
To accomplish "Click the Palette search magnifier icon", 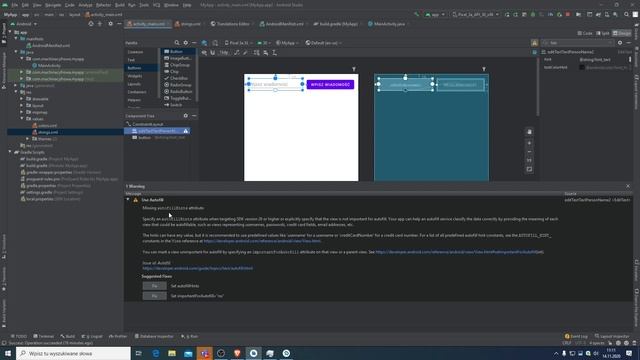I will (x=177, y=43).
